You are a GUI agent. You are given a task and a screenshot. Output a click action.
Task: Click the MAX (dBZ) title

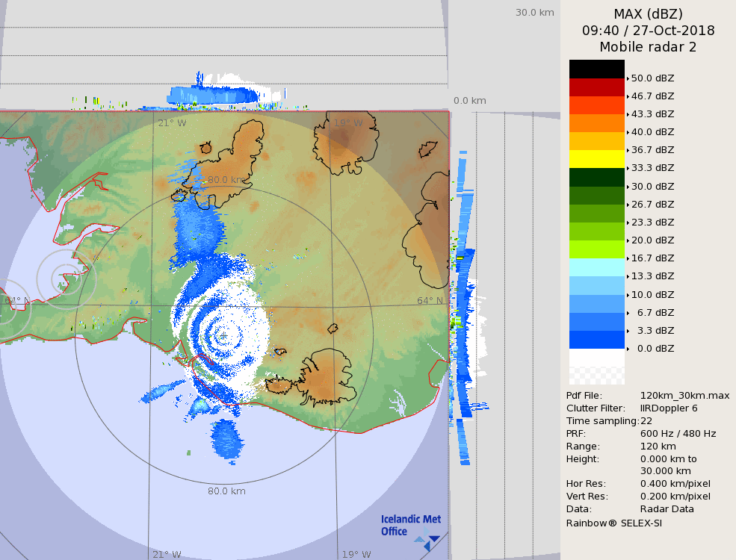coord(648,13)
